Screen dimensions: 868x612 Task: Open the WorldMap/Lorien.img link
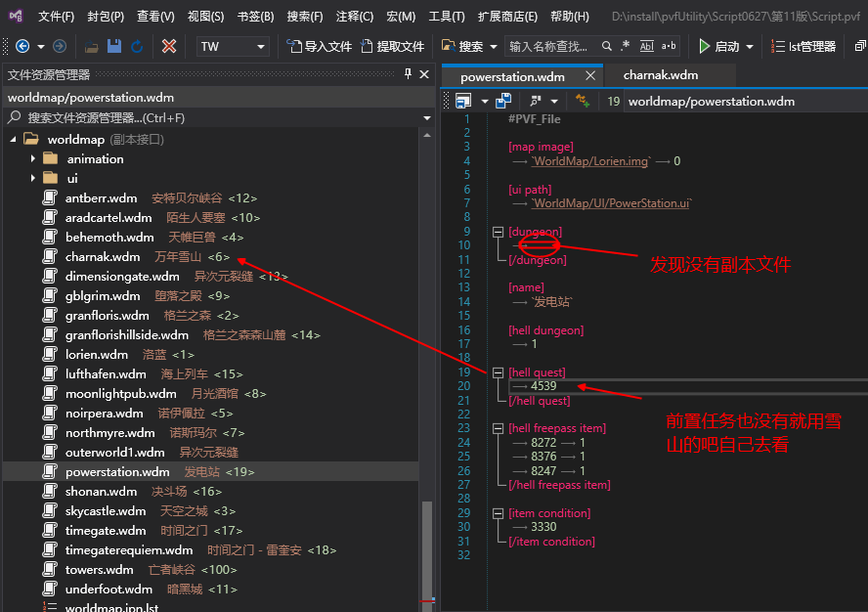click(590, 161)
